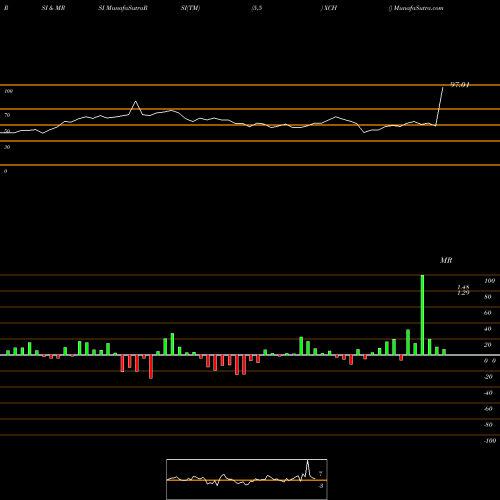The image size is (500, 500).
Task: Click the tallest green MRSI bar
Action: pos(422,315)
